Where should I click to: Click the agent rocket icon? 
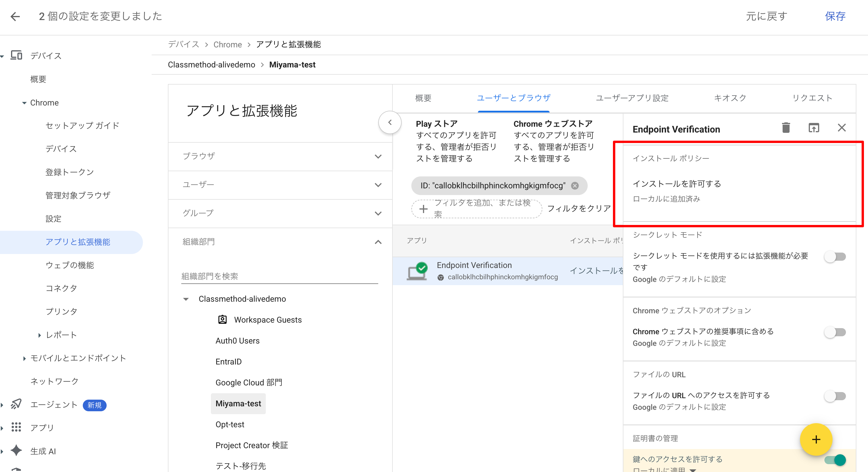tap(16, 404)
